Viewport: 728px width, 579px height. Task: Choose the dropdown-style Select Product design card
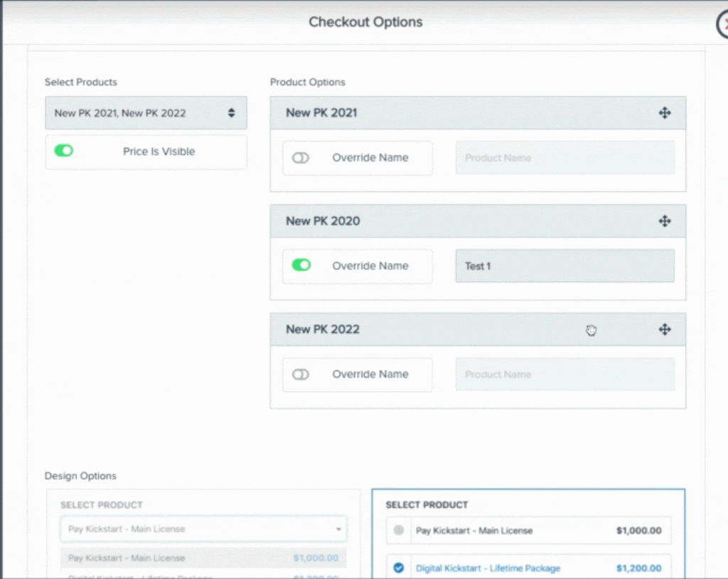click(x=203, y=505)
